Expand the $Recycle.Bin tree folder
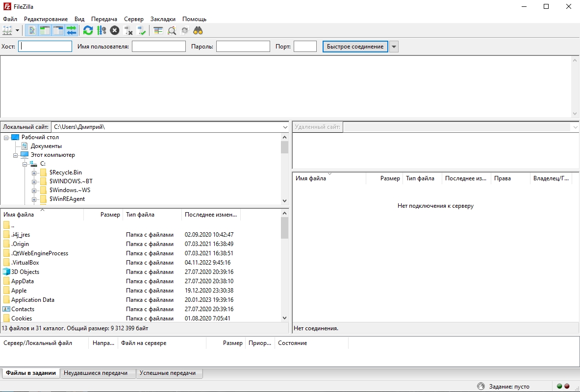Viewport: 580px width, 392px height. click(x=34, y=172)
